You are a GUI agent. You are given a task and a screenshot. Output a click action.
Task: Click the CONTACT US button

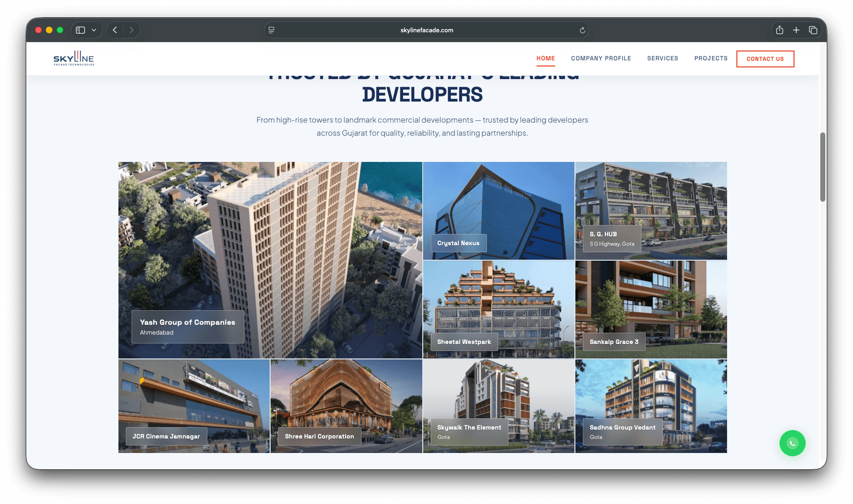pyautogui.click(x=765, y=59)
